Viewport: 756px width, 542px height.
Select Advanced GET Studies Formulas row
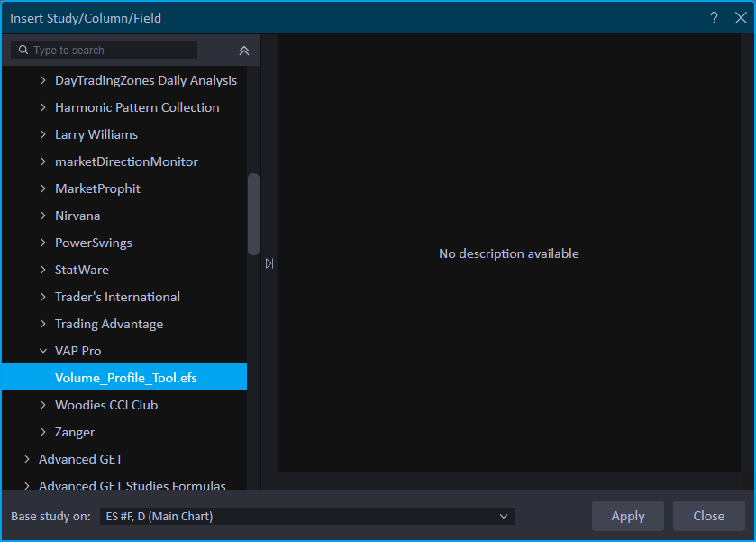click(124, 483)
